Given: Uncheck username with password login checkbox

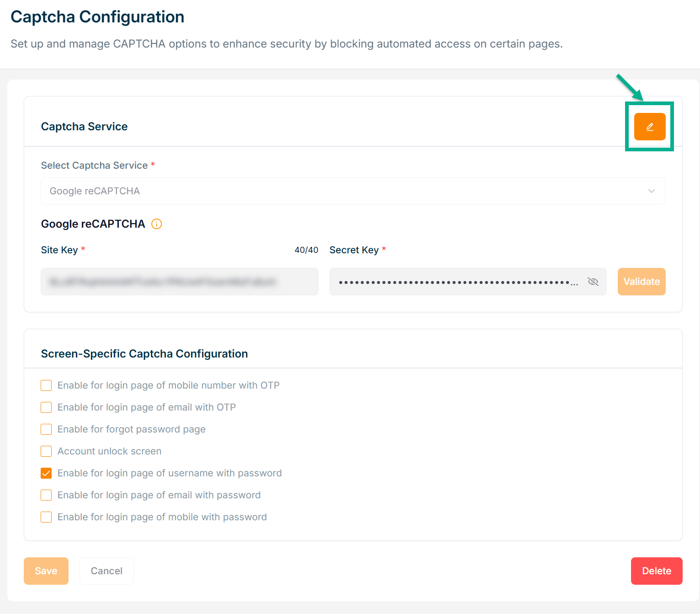Looking at the screenshot, I should (x=46, y=473).
